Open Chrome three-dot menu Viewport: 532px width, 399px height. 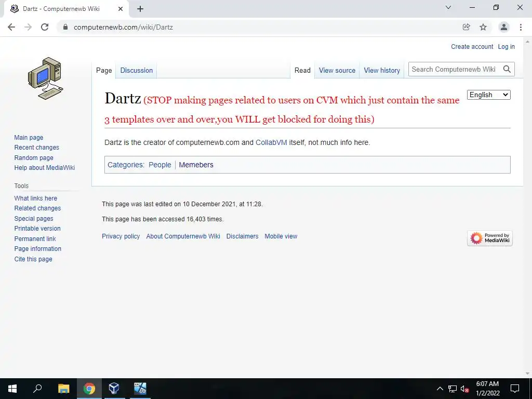(x=521, y=27)
